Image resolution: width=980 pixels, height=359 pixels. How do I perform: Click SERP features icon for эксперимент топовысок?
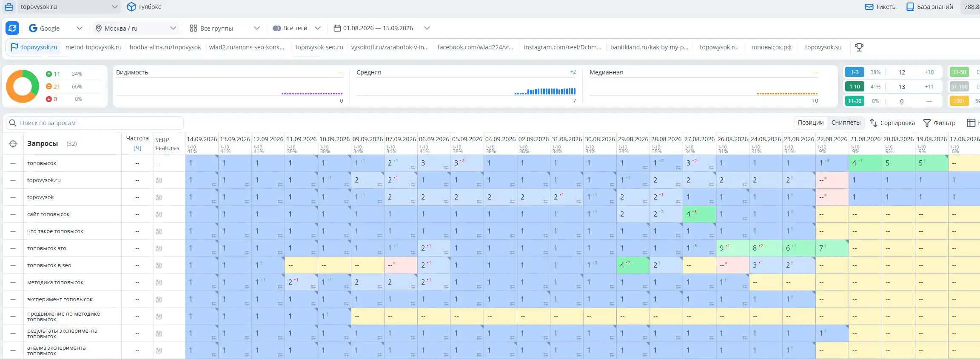pyautogui.click(x=159, y=299)
